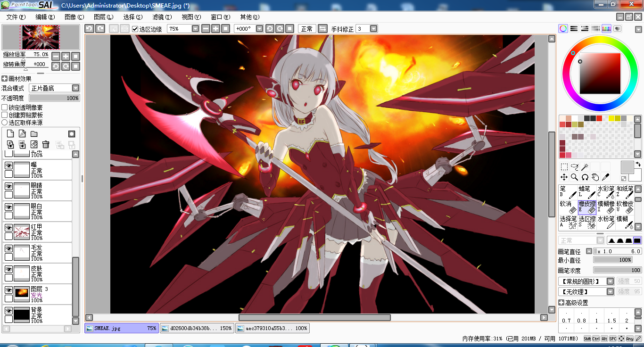This screenshot has width=644, height=347.
Task: Select the hand pan tool
Action: click(595, 177)
